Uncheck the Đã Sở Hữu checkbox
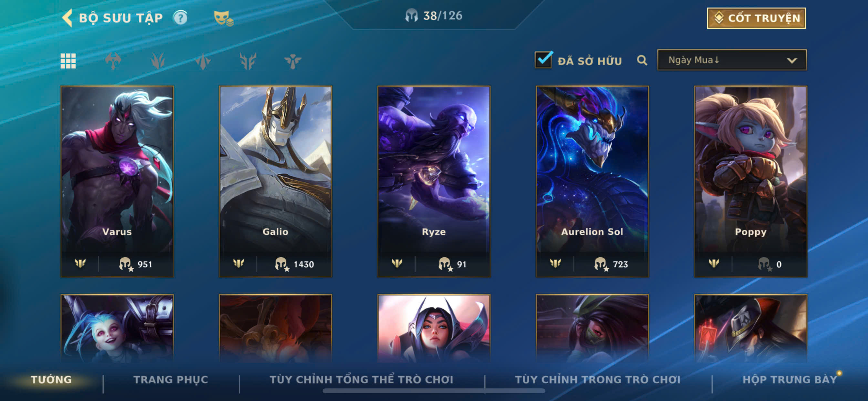The width and height of the screenshot is (868, 401). tap(543, 60)
